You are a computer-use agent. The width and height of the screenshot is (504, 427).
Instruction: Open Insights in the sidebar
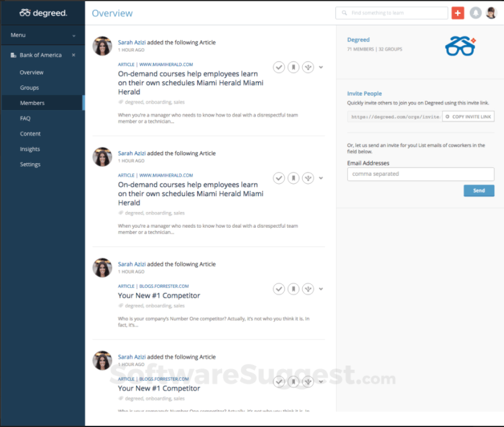coord(30,149)
